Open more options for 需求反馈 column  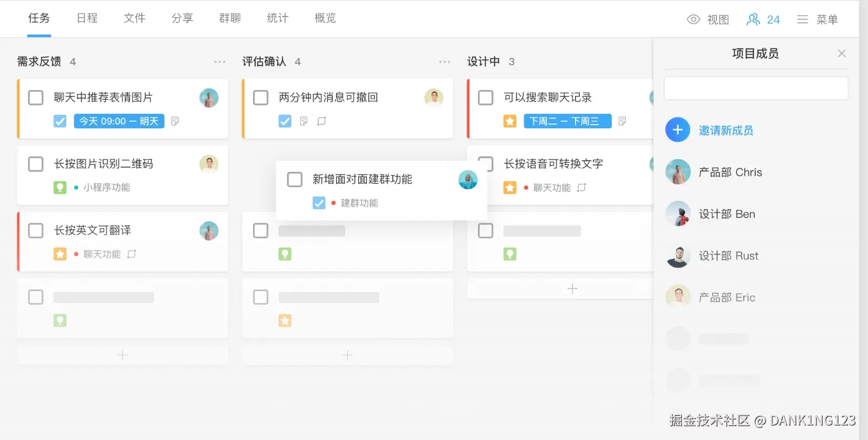pos(220,62)
